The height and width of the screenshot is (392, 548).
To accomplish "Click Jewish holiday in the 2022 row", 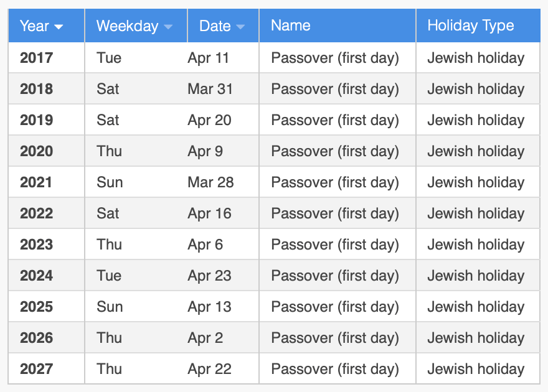I will point(476,213).
